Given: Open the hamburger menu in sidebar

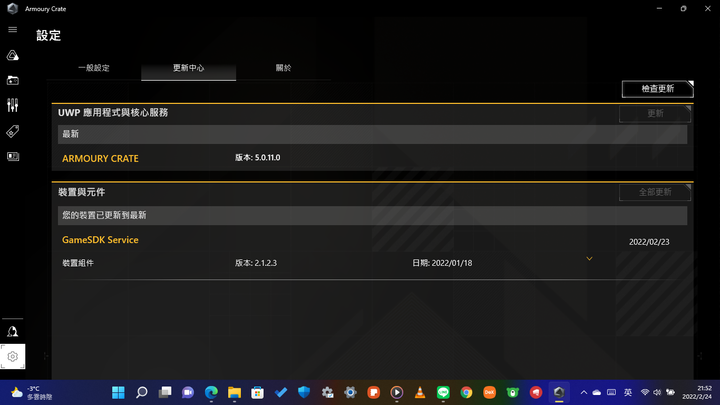Looking at the screenshot, I should 12,29.
